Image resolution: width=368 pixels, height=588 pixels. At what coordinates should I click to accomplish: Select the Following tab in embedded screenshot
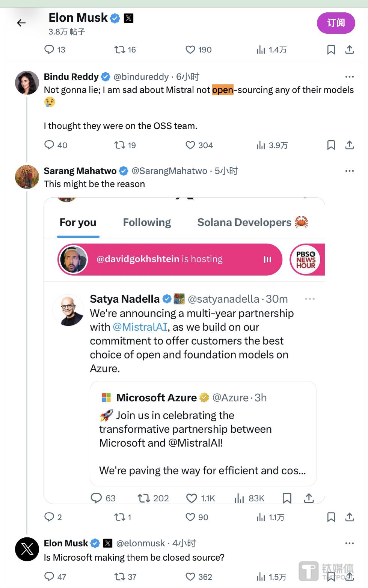click(x=147, y=222)
